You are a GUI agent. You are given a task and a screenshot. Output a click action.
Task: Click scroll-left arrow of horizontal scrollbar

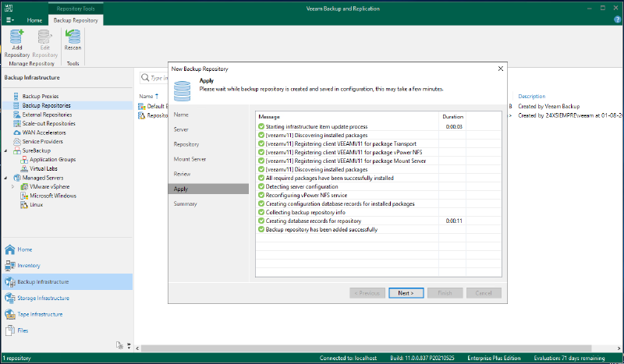point(138,348)
